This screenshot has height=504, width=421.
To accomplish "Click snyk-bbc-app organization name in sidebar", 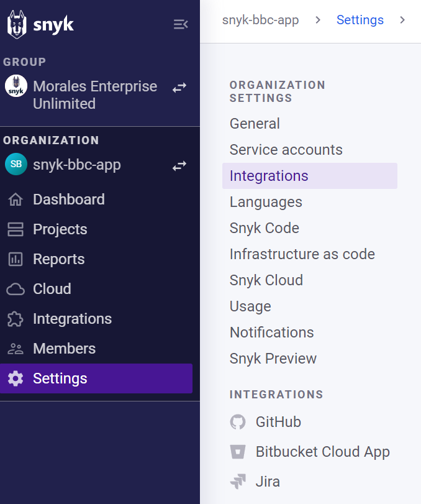I will pyautogui.click(x=77, y=165).
